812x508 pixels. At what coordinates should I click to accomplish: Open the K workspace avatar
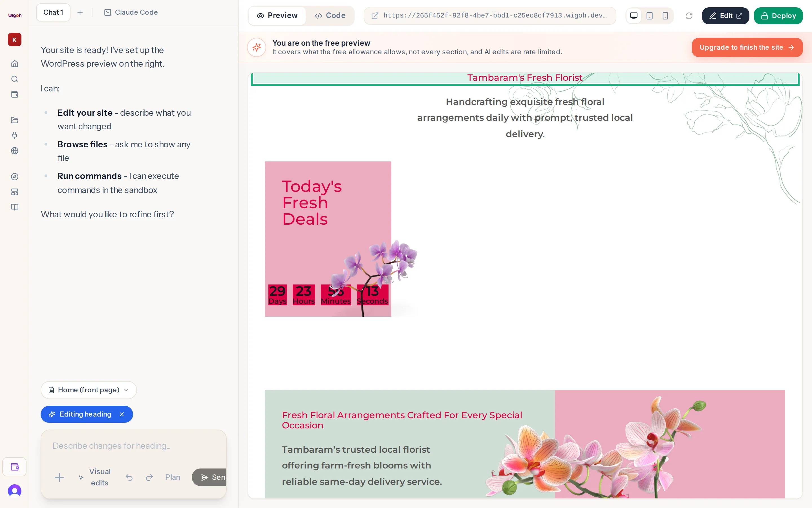[14, 40]
